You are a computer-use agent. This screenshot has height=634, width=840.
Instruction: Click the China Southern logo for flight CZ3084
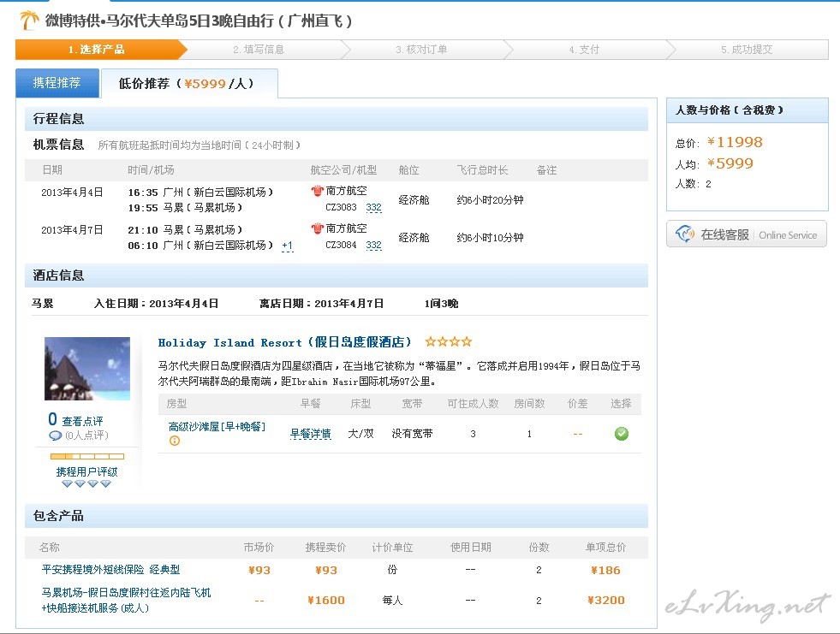[x=317, y=228]
